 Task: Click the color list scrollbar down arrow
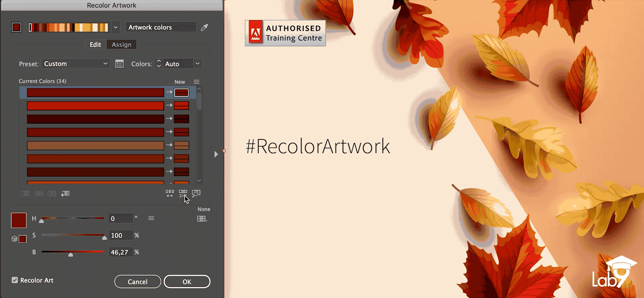199,181
